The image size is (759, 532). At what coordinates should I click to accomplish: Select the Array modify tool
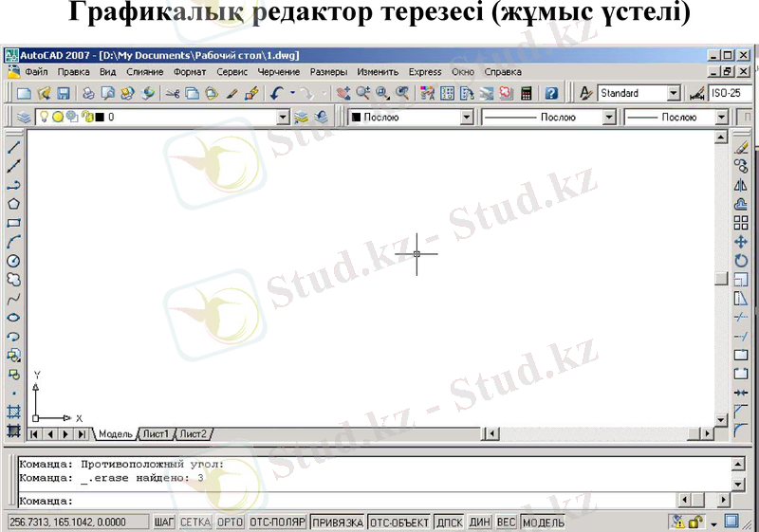tap(741, 223)
